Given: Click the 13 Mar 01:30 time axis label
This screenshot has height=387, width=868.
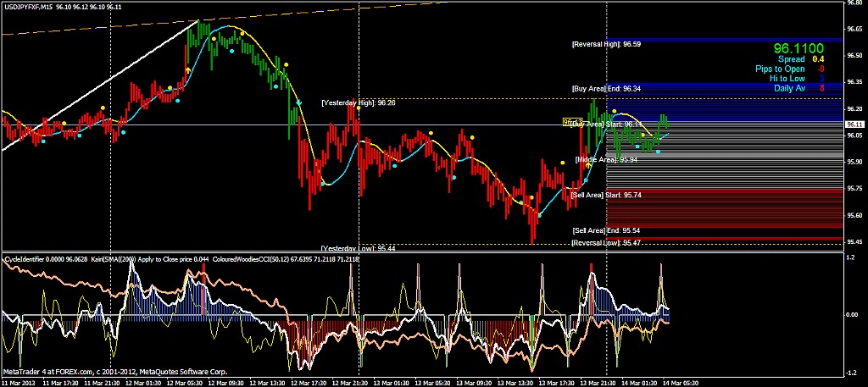Looking at the screenshot, I should pos(390,383).
